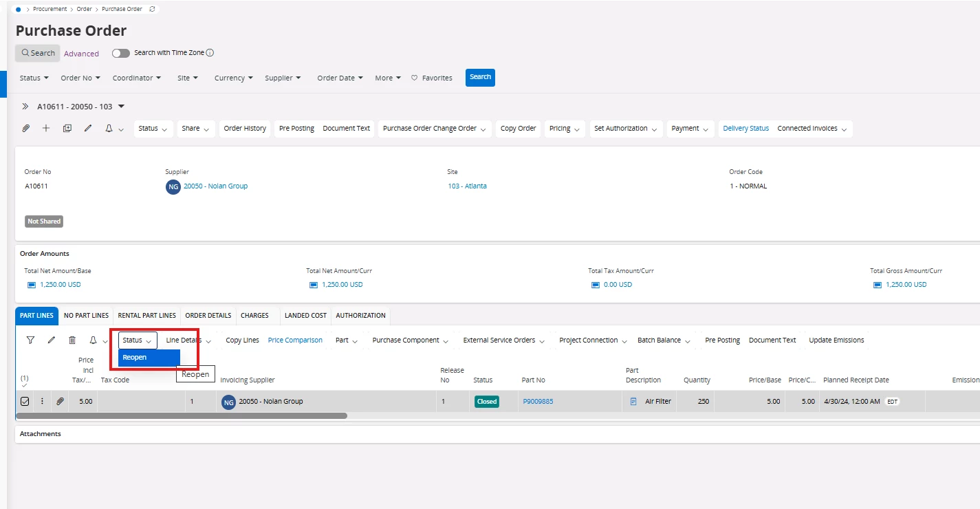This screenshot has width=980, height=509.
Task: Click the Total Tax Amount/Curr currency icon
Action: click(x=595, y=285)
